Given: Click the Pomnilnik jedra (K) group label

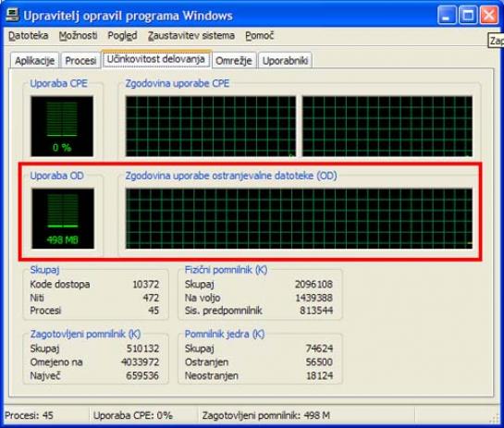Looking at the screenshot, I should pos(225,335).
